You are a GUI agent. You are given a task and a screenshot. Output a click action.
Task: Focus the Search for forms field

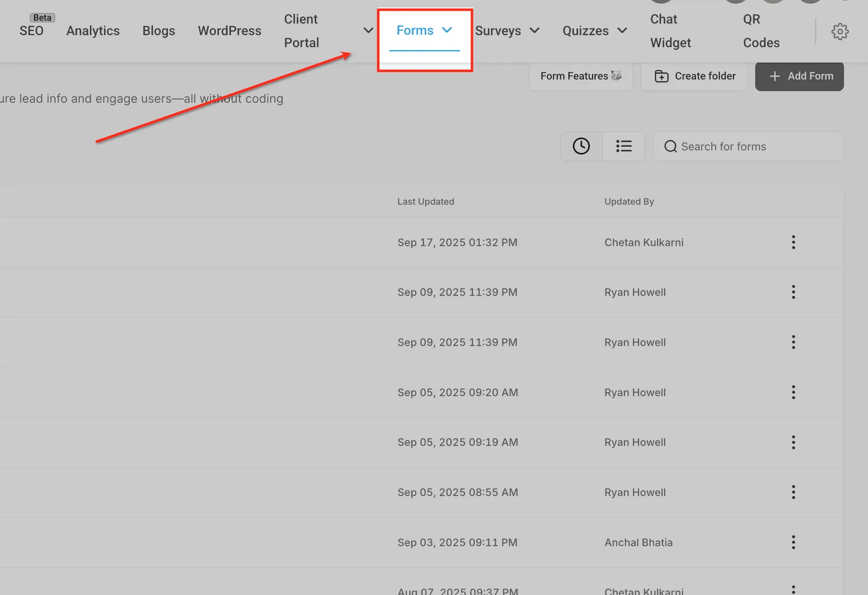click(x=748, y=146)
